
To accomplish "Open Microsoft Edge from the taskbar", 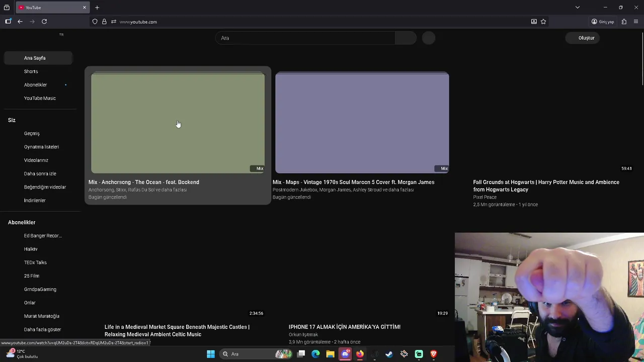I will [315, 354].
